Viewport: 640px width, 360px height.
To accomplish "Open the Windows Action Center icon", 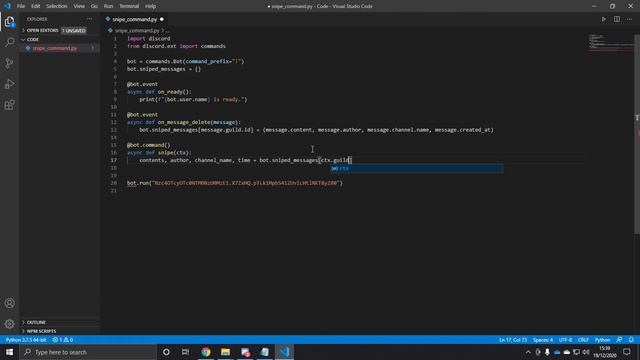I will (627, 352).
